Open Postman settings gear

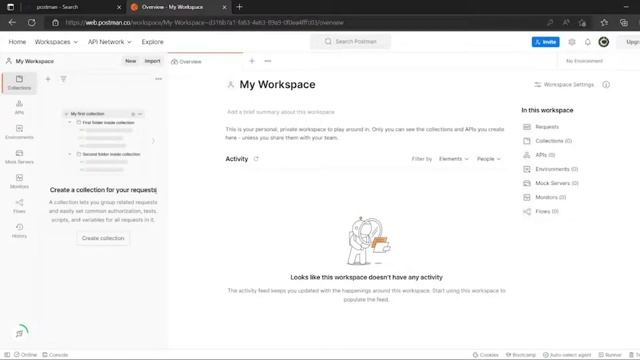(x=572, y=42)
